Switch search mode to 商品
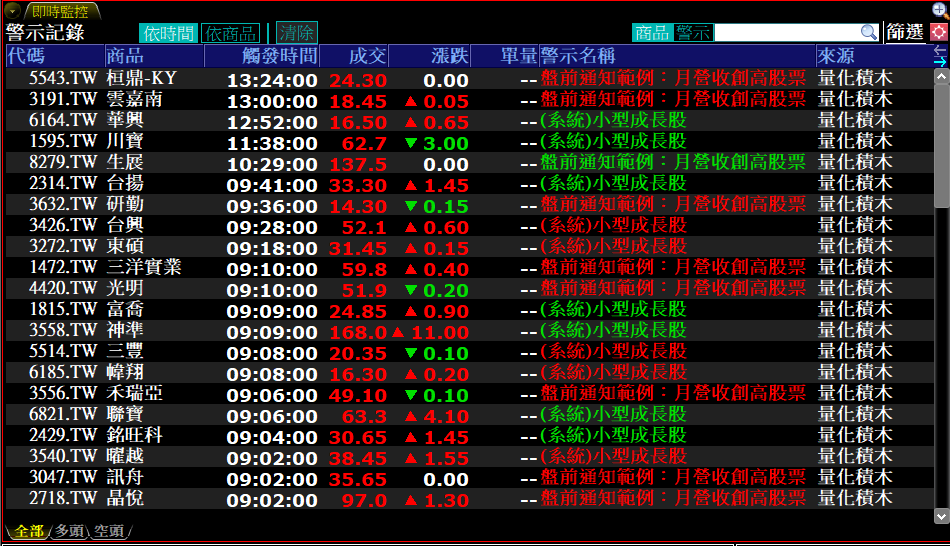The height and width of the screenshot is (546, 950). [652, 33]
